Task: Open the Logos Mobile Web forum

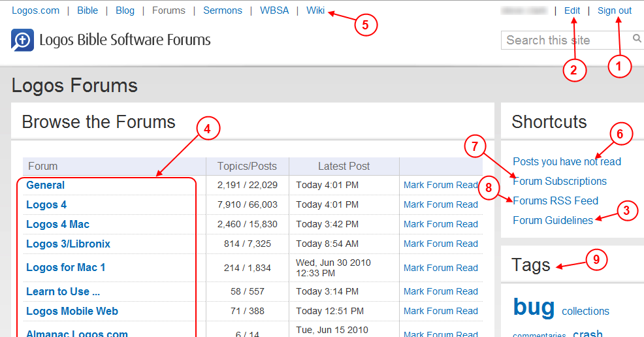Action: [72, 311]
